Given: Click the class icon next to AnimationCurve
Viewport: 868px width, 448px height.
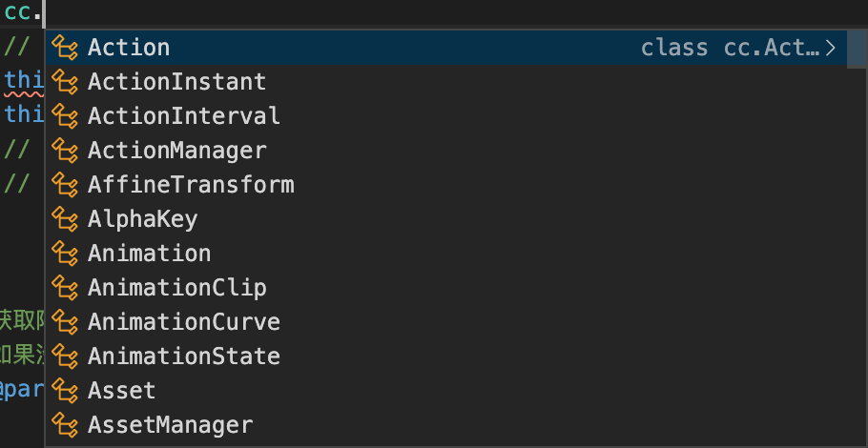Looking at the screenshot, I should (x=65, y=322).
